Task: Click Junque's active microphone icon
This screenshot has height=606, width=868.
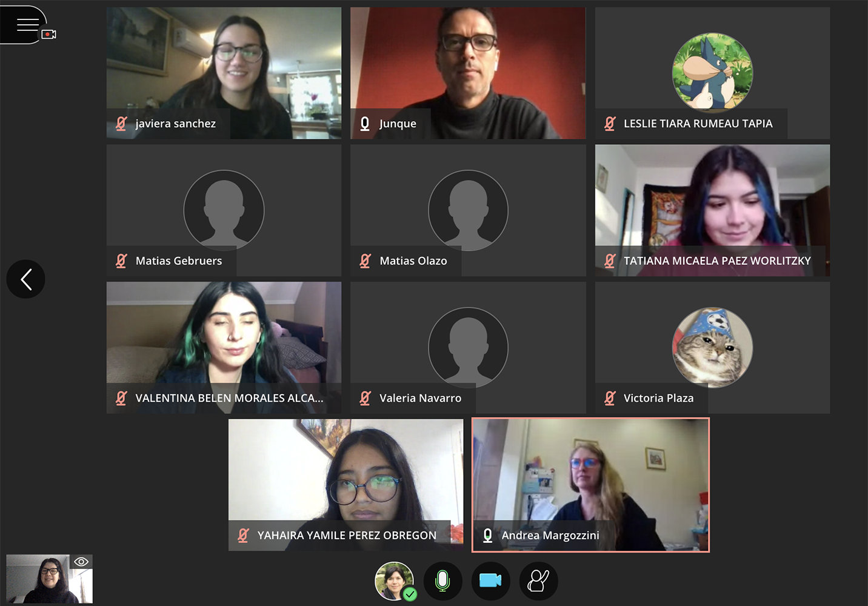Action: 365,124
